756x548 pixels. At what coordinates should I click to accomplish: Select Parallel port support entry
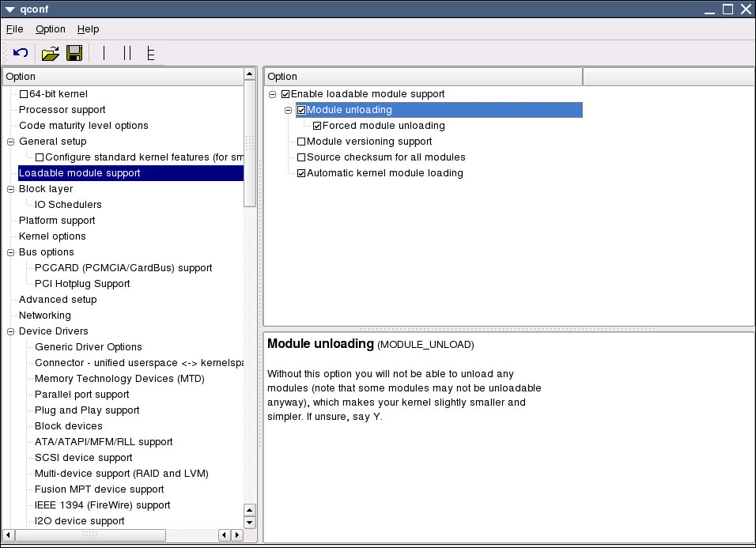[82, 395]
